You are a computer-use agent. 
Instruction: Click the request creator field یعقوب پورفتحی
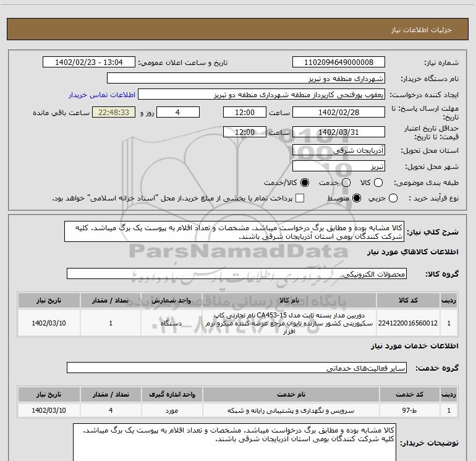click(261, 95)
